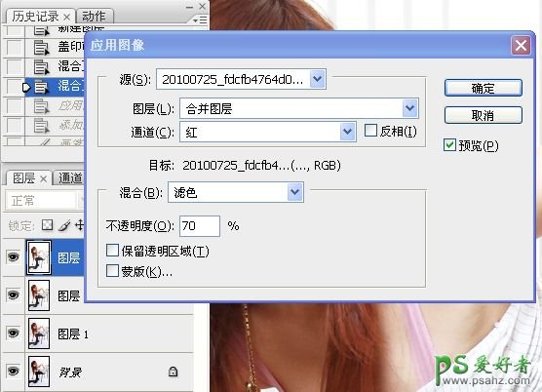Check the 保留透明区域 checkbox
Viewport: 542px width, 392px height.
(112, 251)
